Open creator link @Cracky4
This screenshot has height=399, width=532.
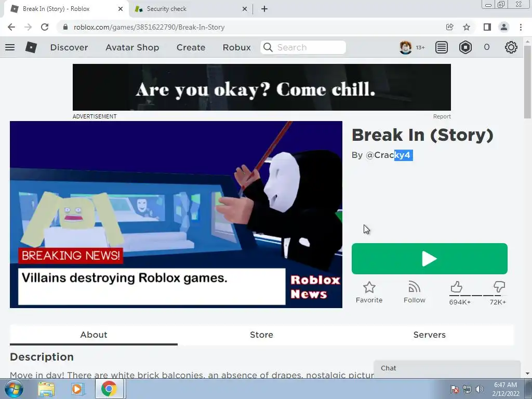(389, 155)
